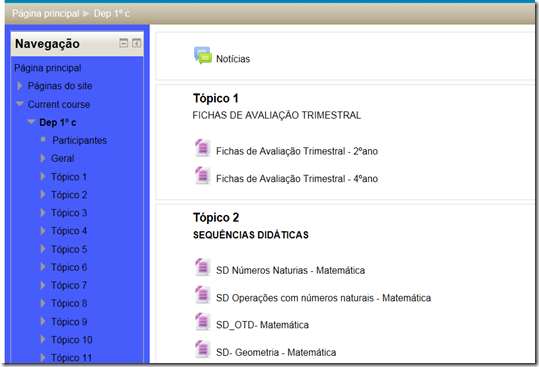Click the 2ºano Fichas de Avaliação file icon
Image resolution: width=539 pixels, height=367 pixels.
(x=202, y=148)
